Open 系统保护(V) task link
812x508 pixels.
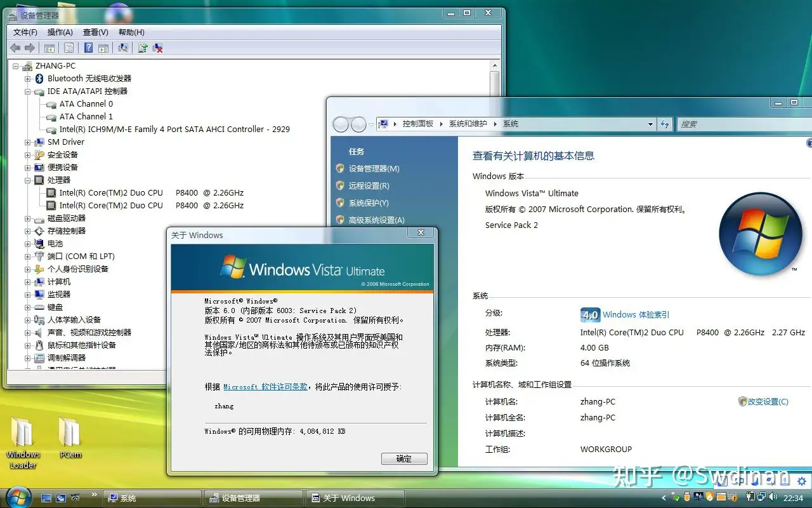(x=368, y=203)
